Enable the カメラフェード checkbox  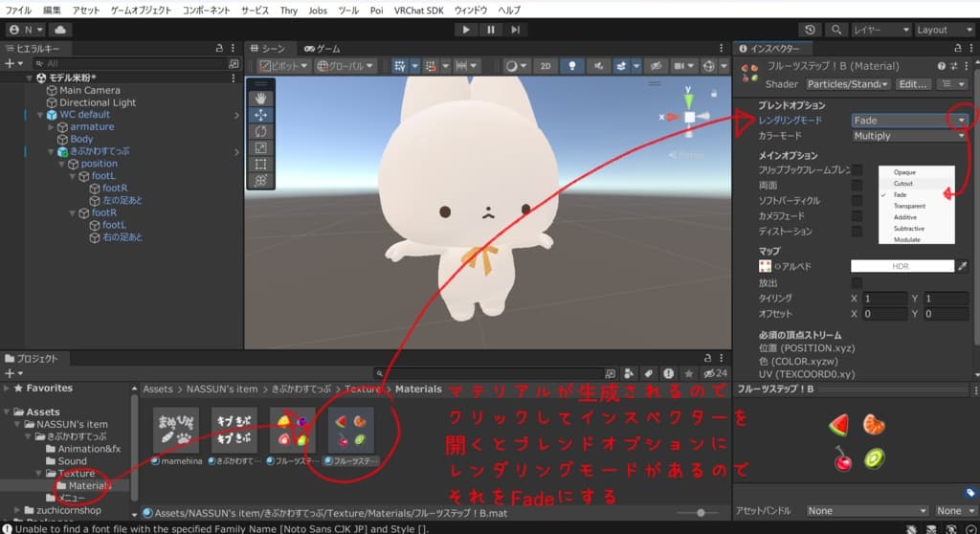point(857,215)
